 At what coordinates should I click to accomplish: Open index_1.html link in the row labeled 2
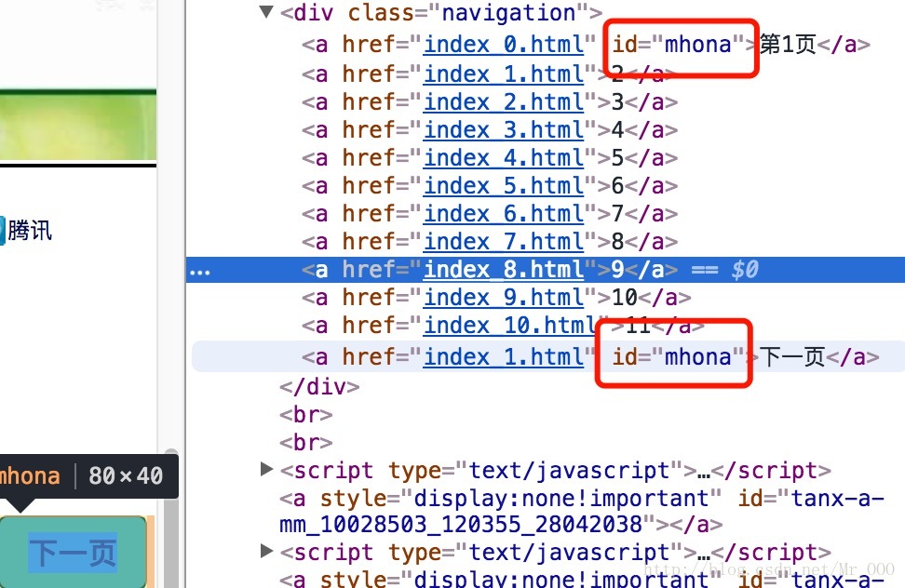click(504, 73)
